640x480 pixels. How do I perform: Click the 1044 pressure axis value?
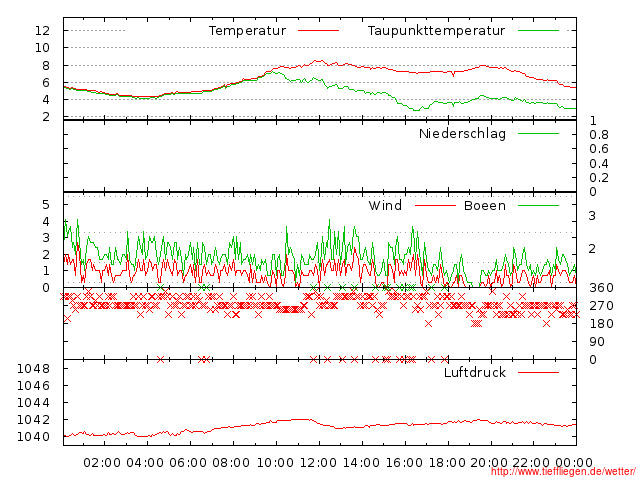(33, 403)
